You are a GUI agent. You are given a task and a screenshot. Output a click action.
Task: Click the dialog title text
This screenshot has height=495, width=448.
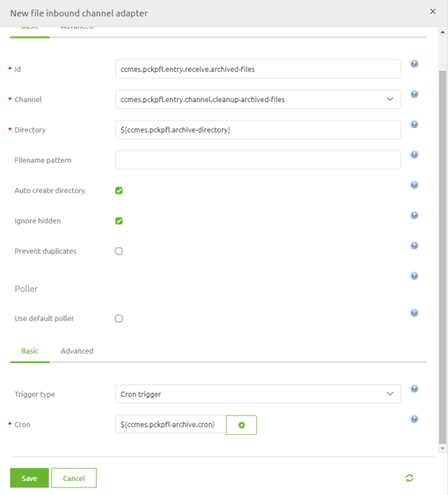pyautogui.click(x=79, y=13)
